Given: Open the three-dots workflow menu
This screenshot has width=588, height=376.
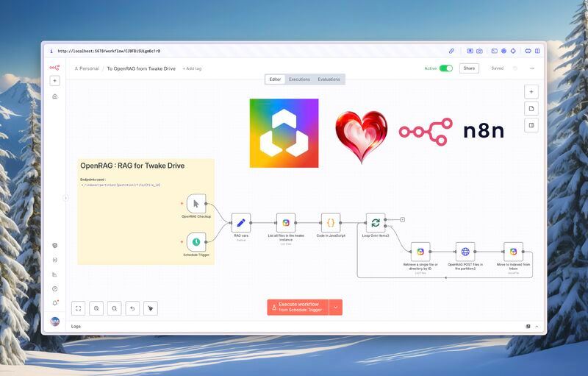Looking at the screenshot, I should [531, 68].
